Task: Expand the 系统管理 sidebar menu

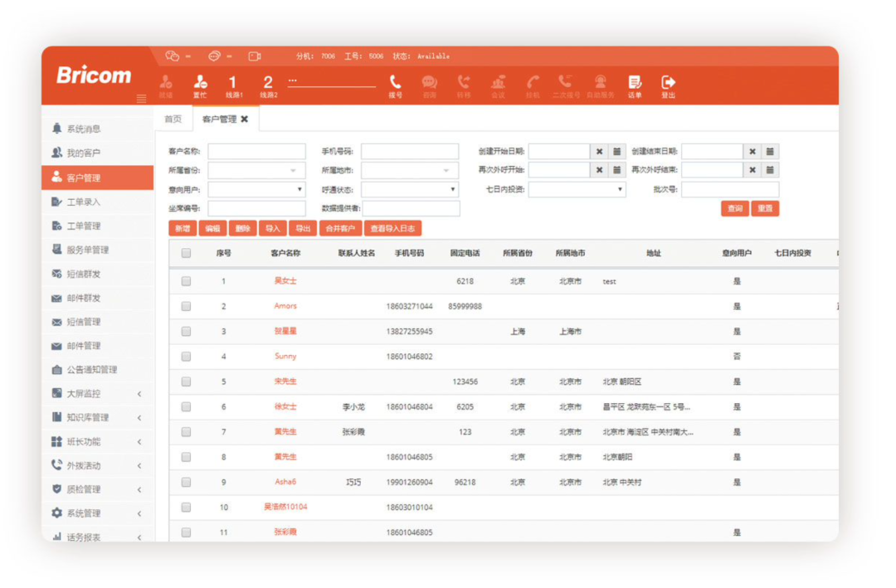Action: pos(98,513)
